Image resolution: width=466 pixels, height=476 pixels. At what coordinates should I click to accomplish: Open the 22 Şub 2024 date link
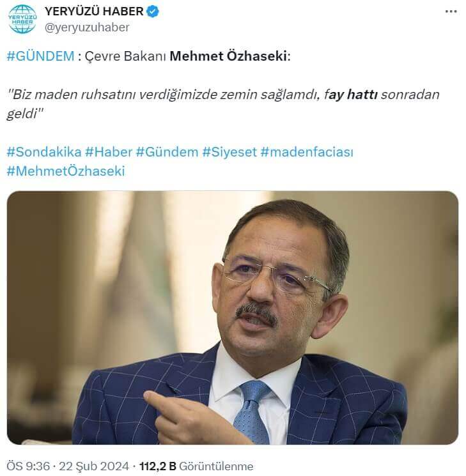point(94,466)
